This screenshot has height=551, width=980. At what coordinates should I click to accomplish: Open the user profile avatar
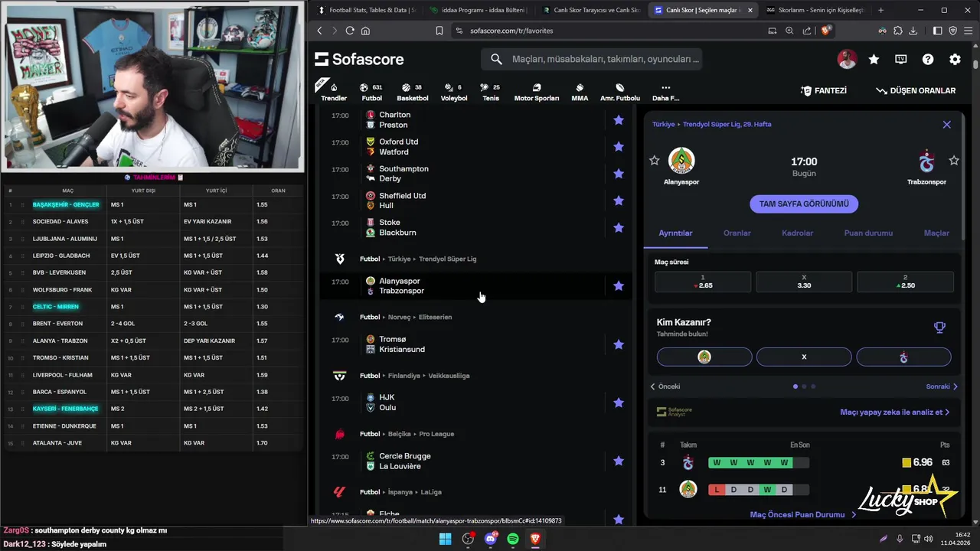coord(847,59)
